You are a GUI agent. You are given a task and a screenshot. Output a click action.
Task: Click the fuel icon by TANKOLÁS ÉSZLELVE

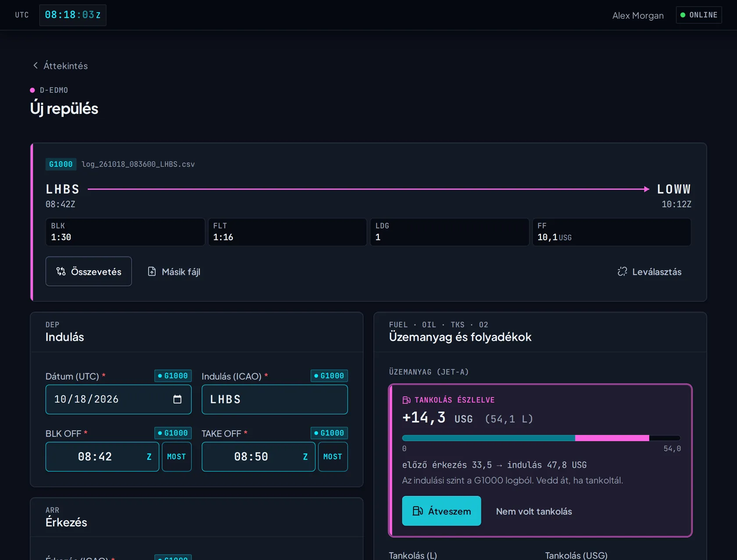point(406,400)
